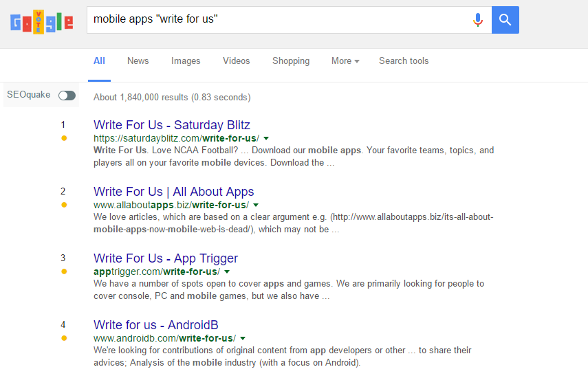This screenshot has width=588, height=378.
Task: Switch to the Images tab
Action: tap(186, 60)
